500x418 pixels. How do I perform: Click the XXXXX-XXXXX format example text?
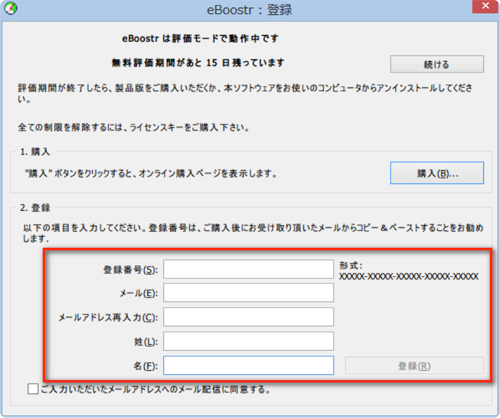(409, 276)
